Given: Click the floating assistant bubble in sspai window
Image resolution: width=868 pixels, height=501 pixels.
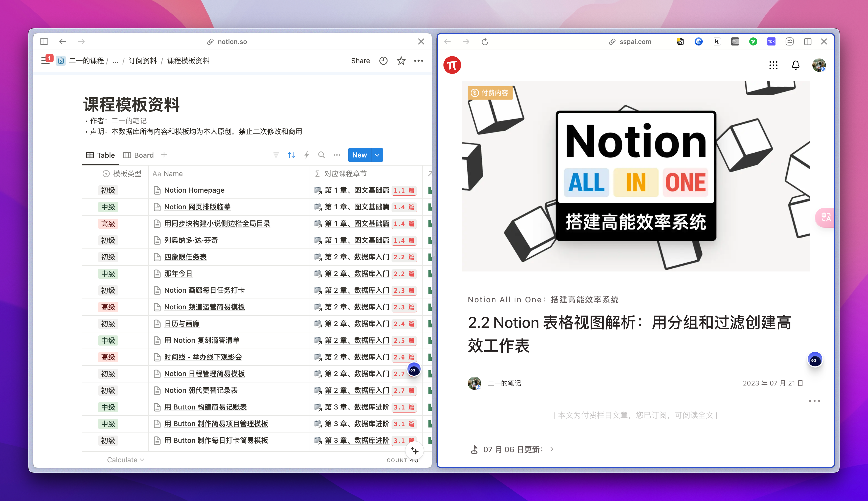Looking at the screenshot, I should 815,360.
